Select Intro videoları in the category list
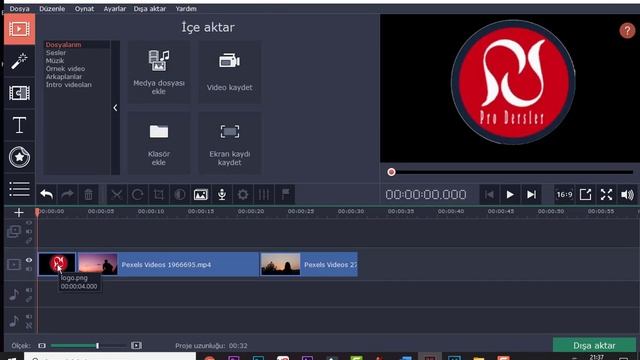Screen dimensions: 640x360 point(69,84)
